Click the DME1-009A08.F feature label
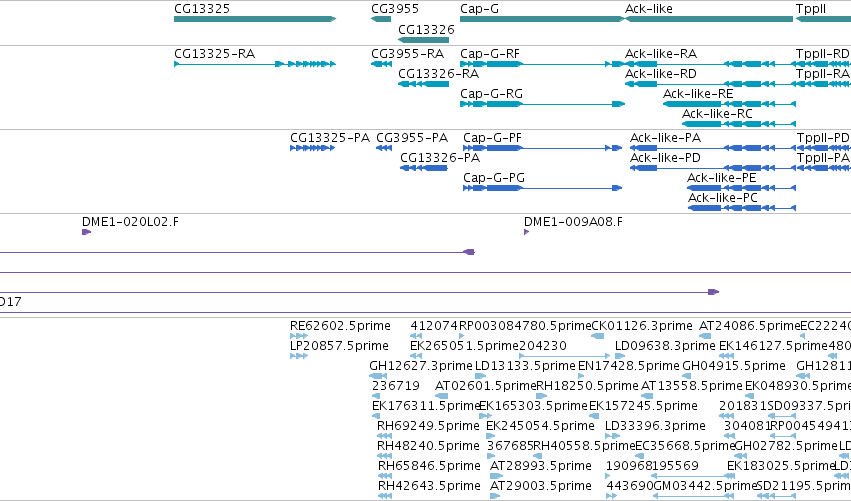The height and width of the screenshot is (501, 851). 573,222
